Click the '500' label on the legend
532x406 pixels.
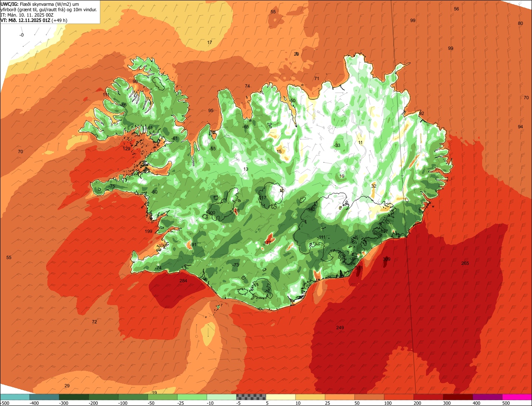pos(506,403)
